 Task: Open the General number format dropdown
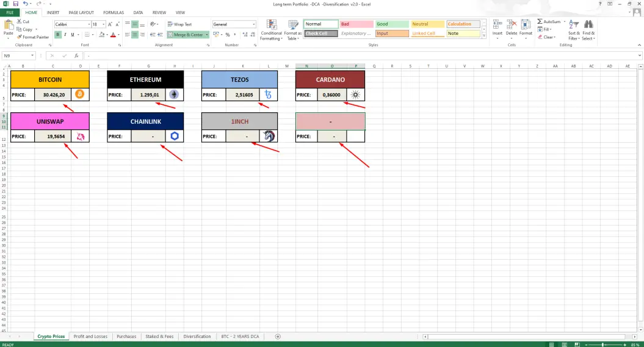pos(253,24)
